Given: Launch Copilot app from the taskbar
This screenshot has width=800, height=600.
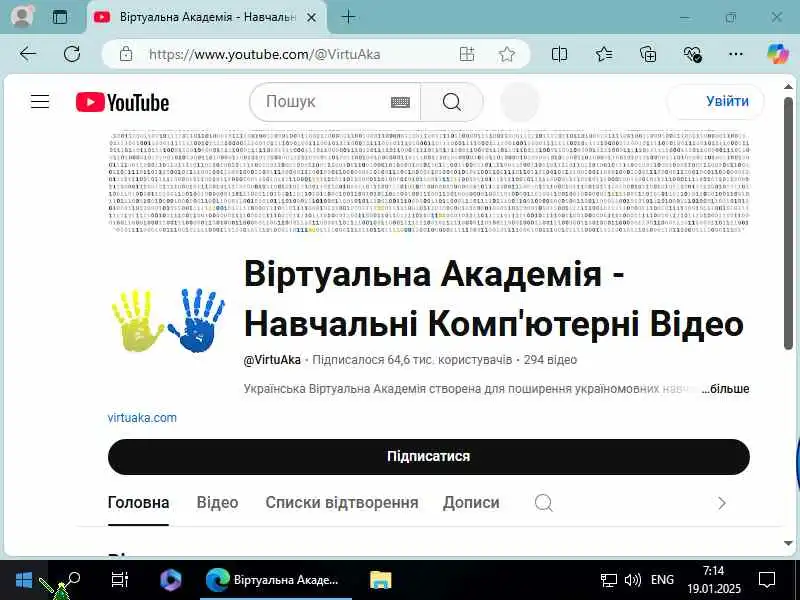Looking at the screenshot, I should coord(171,580).
